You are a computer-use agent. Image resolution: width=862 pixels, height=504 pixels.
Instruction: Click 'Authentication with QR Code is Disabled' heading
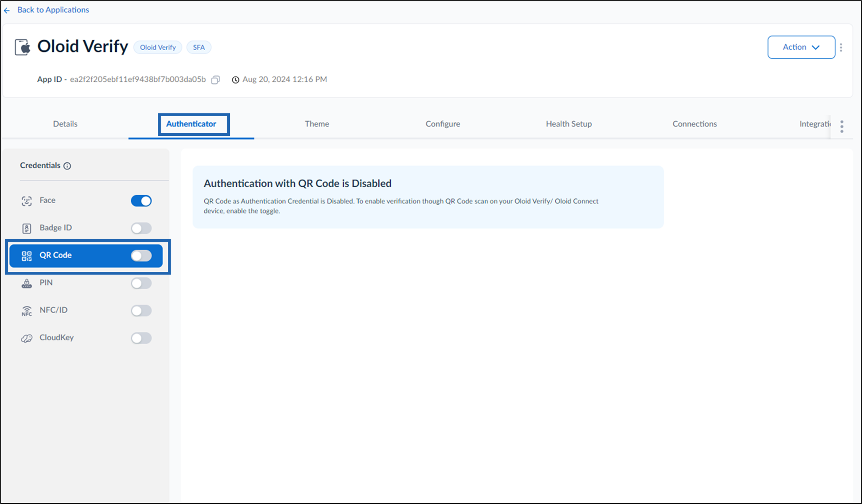coord(298,184)
